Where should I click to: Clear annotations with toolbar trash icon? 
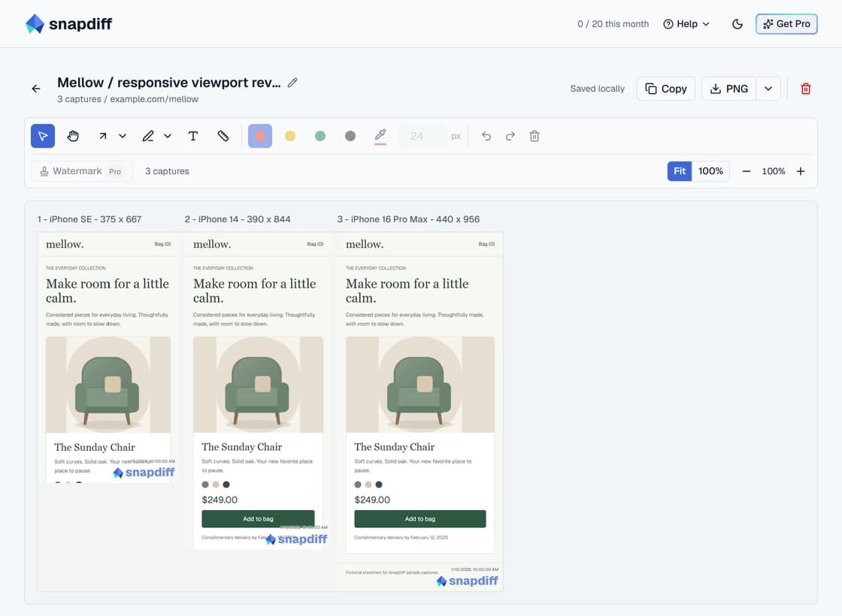coord(535,136)
